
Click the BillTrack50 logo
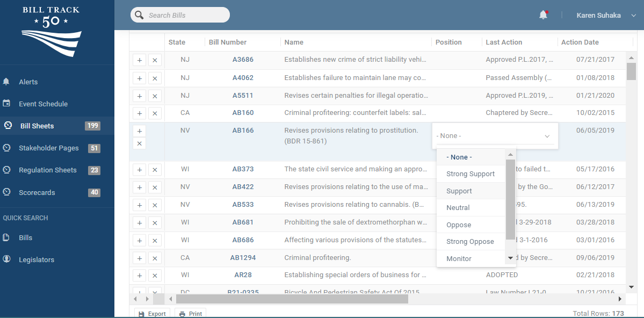click(52, 31)
